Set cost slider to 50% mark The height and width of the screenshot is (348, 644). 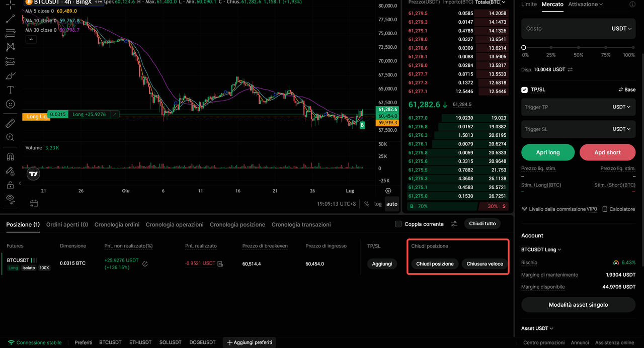[579, 48]
